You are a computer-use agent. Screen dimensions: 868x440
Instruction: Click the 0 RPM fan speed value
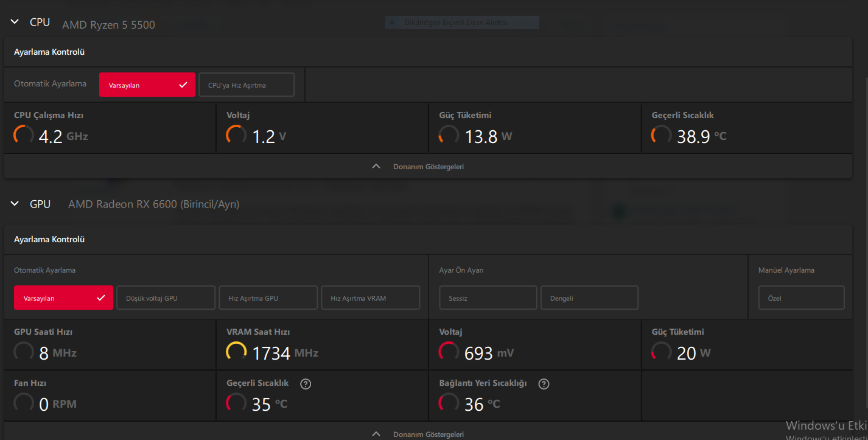58,404
